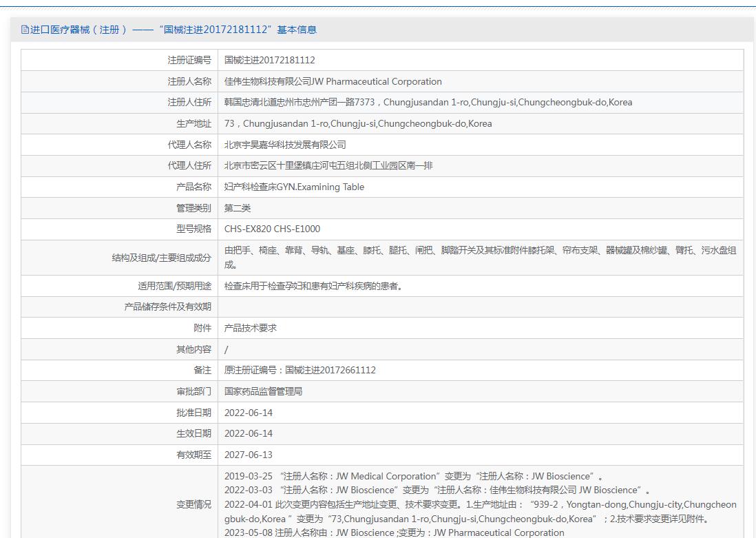This screenshot has width=756, height=538.
Task: Click the empty 产品储存条件及有效期 cell
Action: tap(480, 307)
